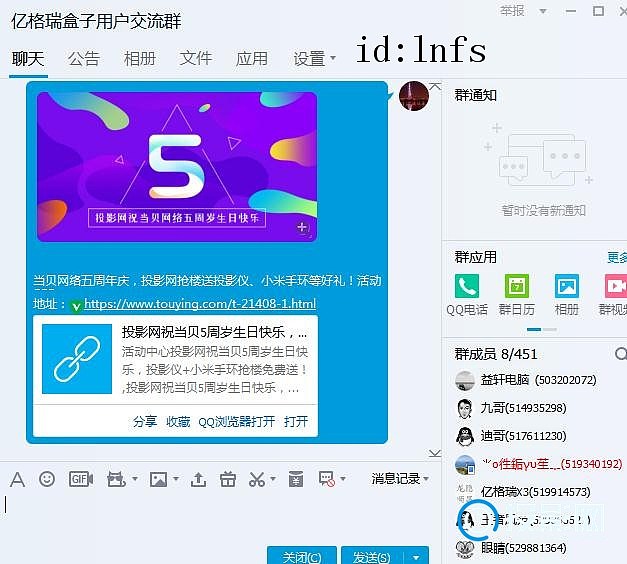Click avatar of 眼睛 member

pos(465,548)
